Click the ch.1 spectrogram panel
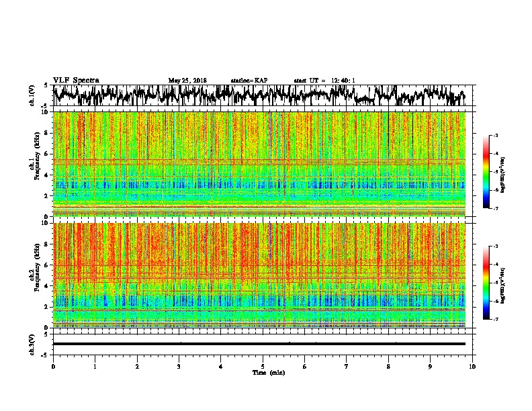532x411 pixels. 259,164
